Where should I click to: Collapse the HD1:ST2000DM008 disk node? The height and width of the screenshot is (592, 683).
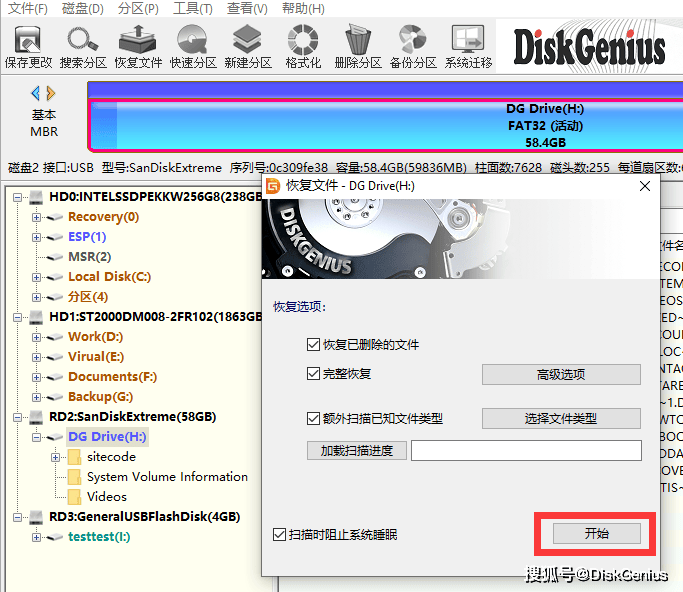coord(18,317)
